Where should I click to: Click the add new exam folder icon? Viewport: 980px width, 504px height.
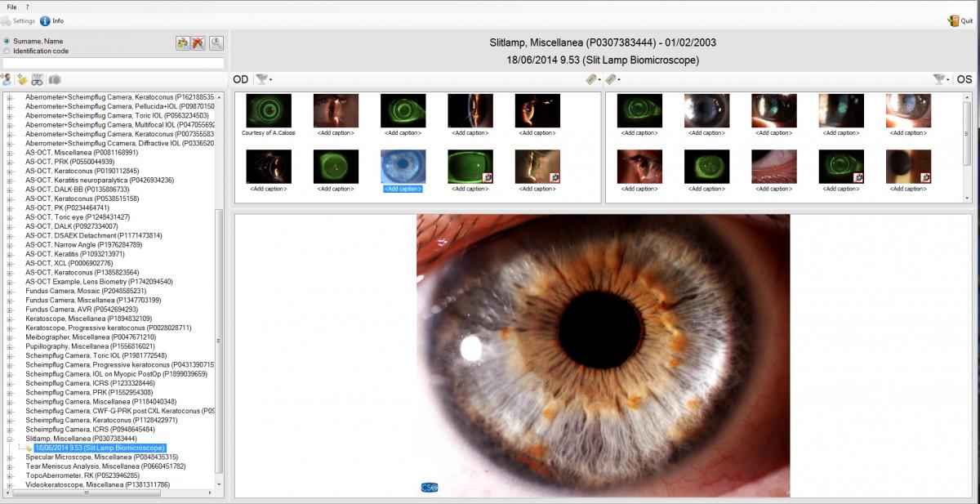(x=22, y=79)
